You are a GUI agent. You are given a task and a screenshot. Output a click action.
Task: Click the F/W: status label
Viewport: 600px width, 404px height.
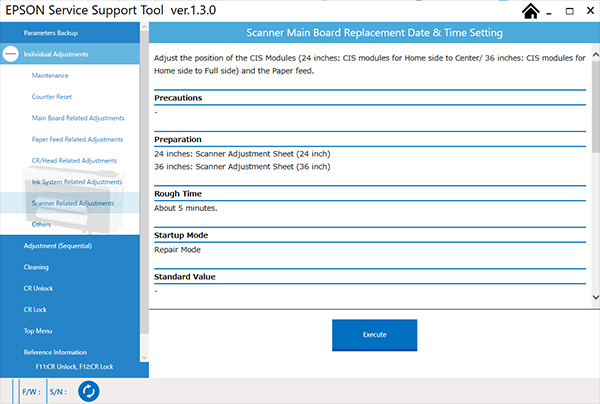click(x=31, y=392)
